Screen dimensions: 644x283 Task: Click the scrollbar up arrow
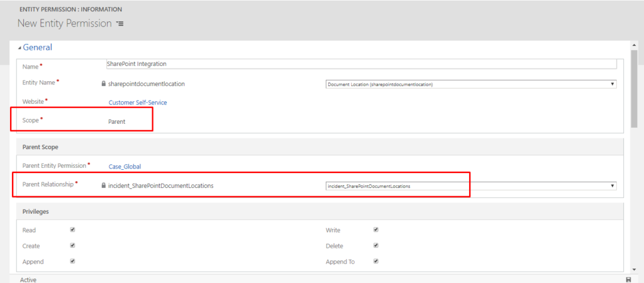click(x=634, y=45)
